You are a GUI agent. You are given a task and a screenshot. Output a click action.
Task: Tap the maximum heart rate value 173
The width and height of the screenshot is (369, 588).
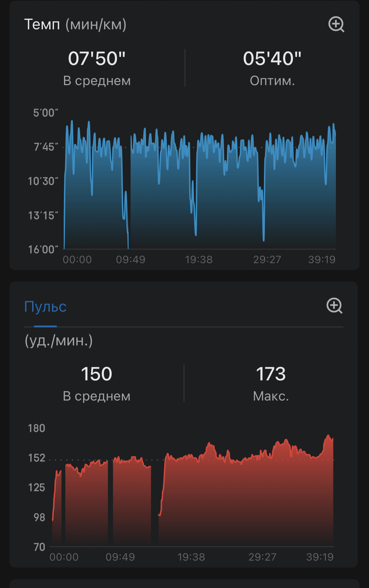tap(271, 374)
